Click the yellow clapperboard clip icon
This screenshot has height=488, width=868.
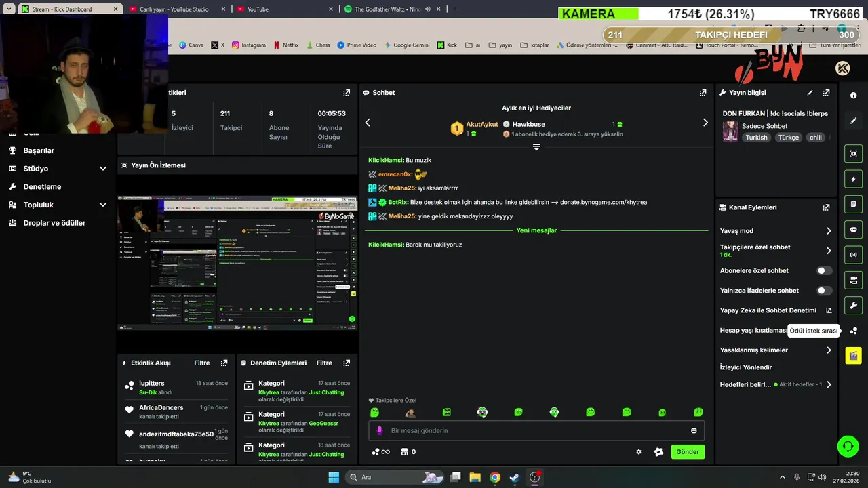click(x=853, y=355)
